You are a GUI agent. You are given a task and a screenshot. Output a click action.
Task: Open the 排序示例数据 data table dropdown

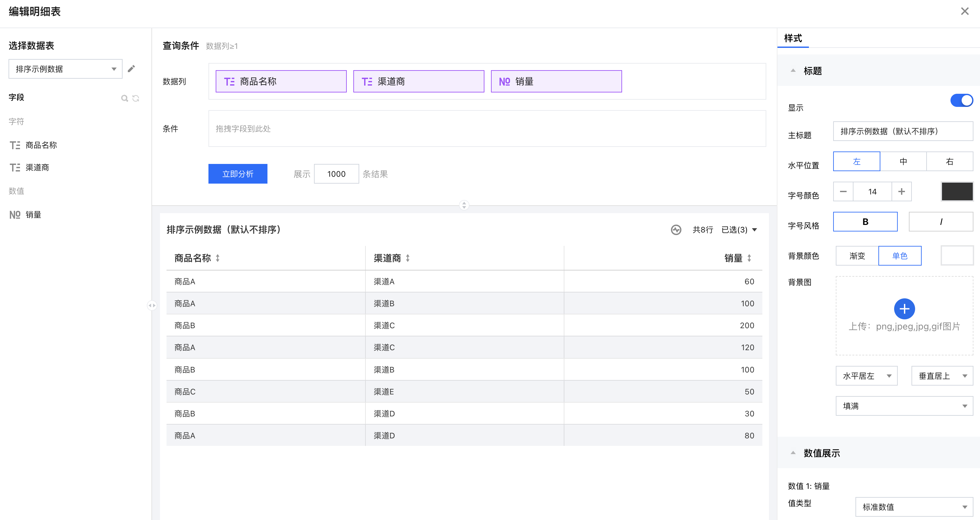point(66,69)
